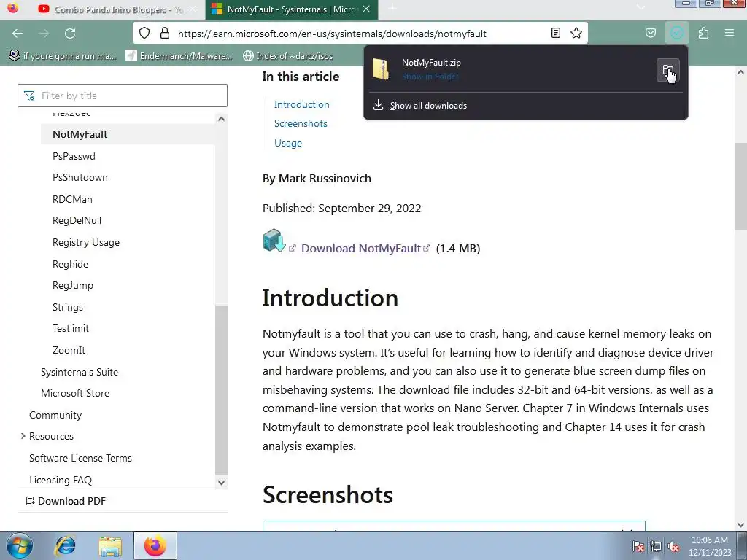Open 'Index of ~dartz/isos' bookmark
This screenshot has width=747, height=560.
(x=287, y=55)
